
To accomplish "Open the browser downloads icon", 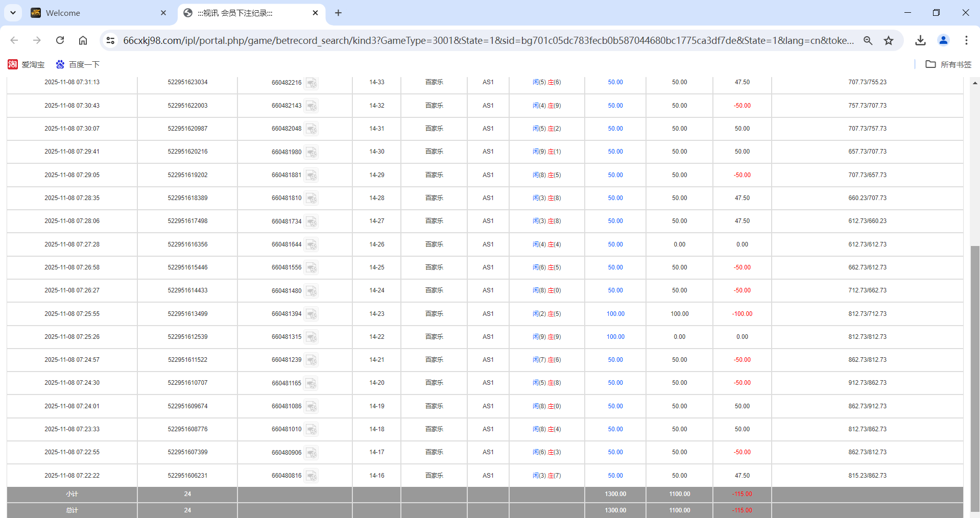I will [920, 40].
